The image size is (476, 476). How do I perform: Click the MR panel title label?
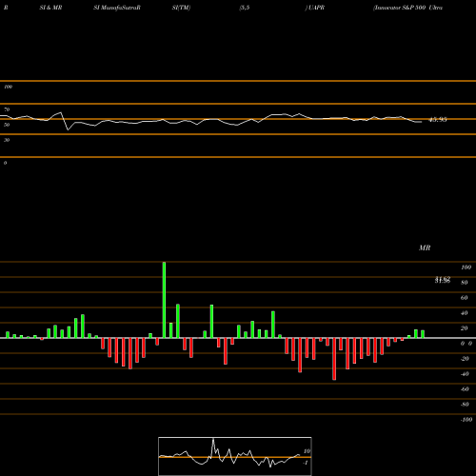[425, 248]
